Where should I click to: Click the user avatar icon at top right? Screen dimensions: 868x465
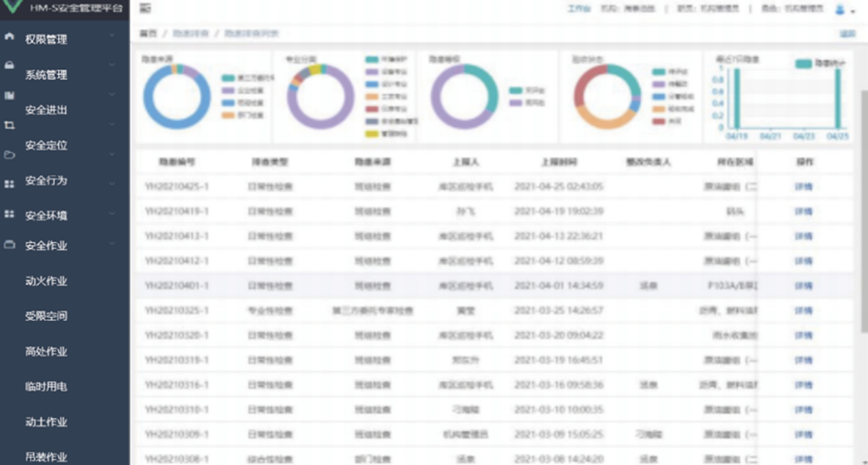(x=838, y=10)
